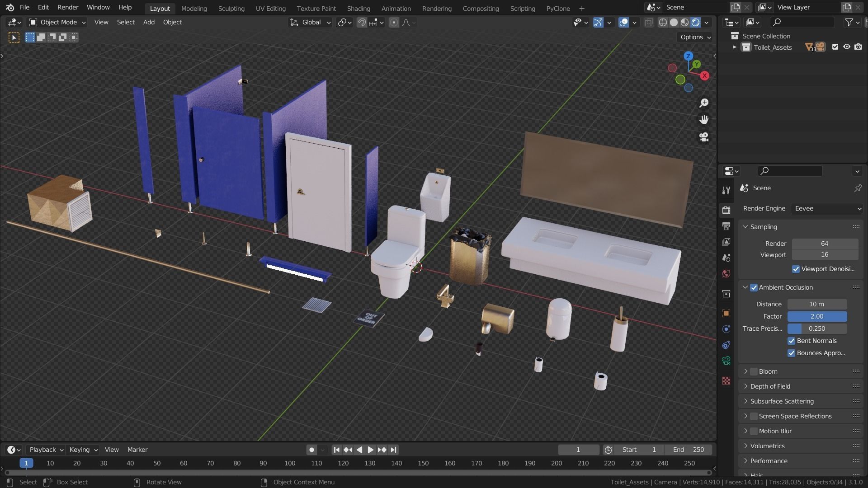Pin the Scene properties panel

coord(858,188)
